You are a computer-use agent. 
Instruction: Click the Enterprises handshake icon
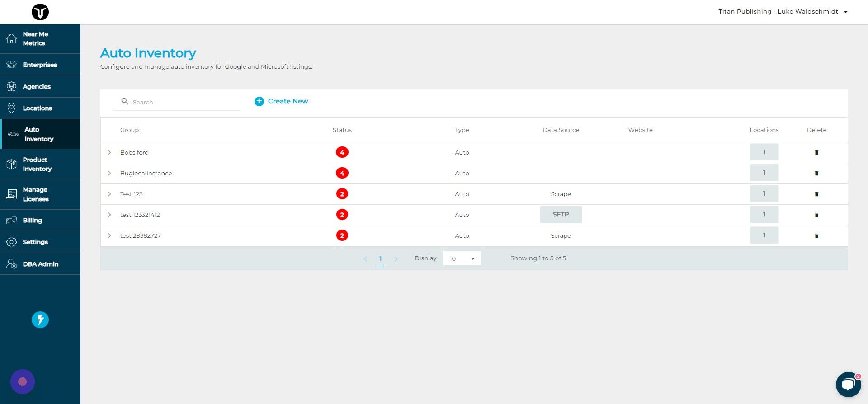(11, 65)
